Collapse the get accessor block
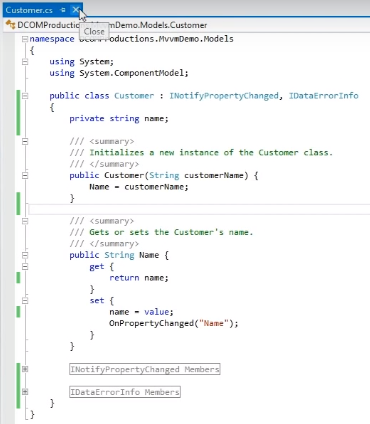The height and width of the screenshot is (424, 370). point(25,267)
